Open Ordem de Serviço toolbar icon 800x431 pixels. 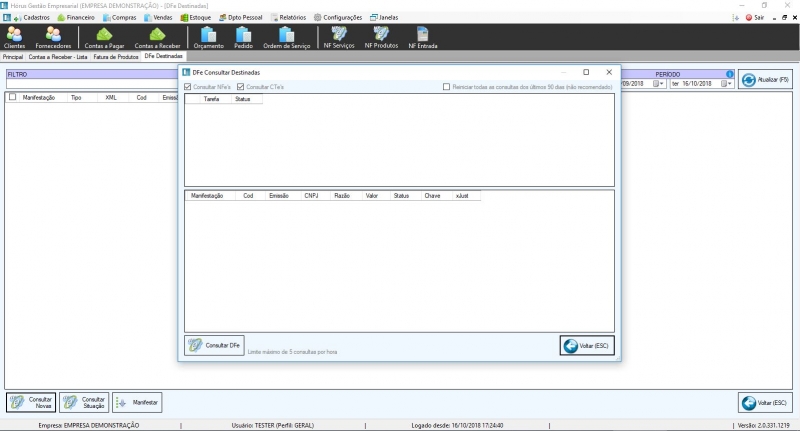[x=286, y=37]
